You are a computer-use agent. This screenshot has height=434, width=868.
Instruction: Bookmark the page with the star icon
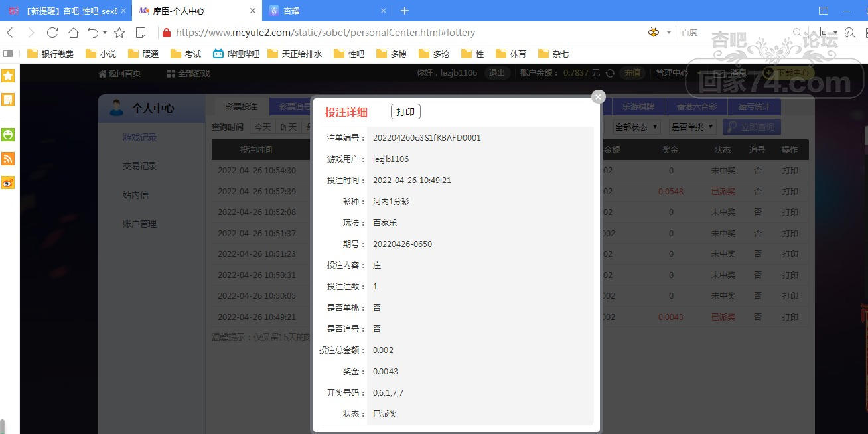tap(119, 33)
